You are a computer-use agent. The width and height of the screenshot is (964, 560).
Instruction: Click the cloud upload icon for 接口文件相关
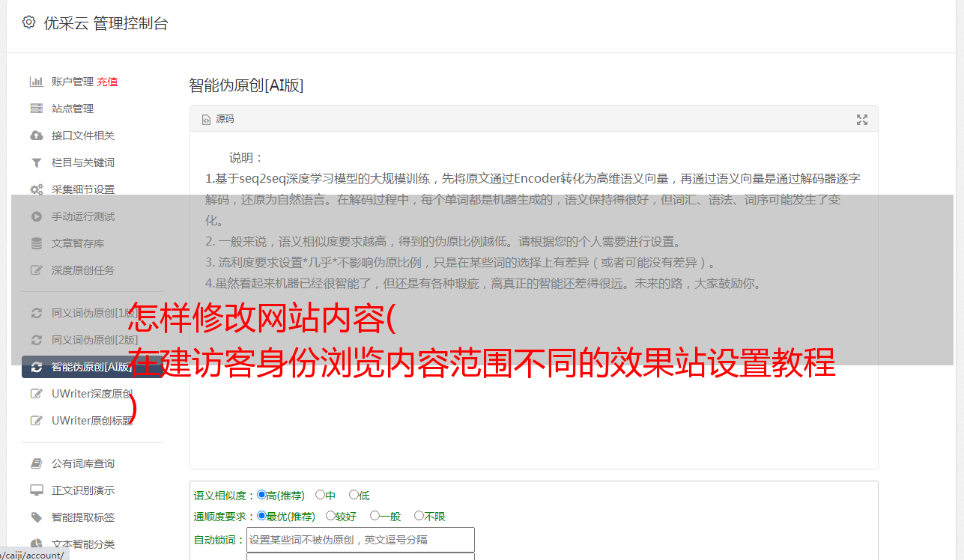click(x=36, y=136)
